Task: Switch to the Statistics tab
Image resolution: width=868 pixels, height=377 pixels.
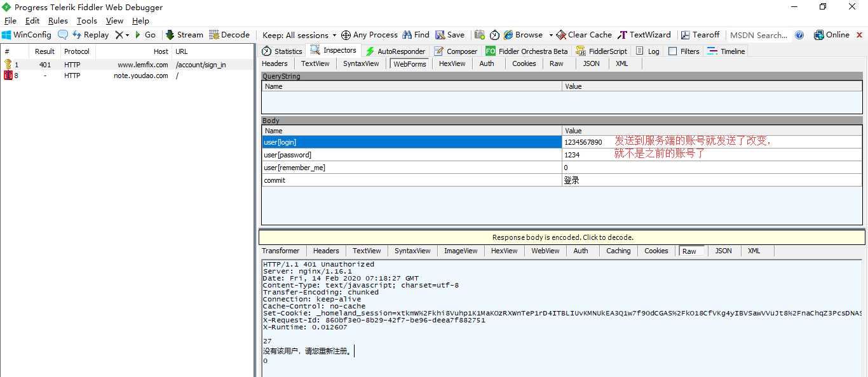Action: pos(283,51)
